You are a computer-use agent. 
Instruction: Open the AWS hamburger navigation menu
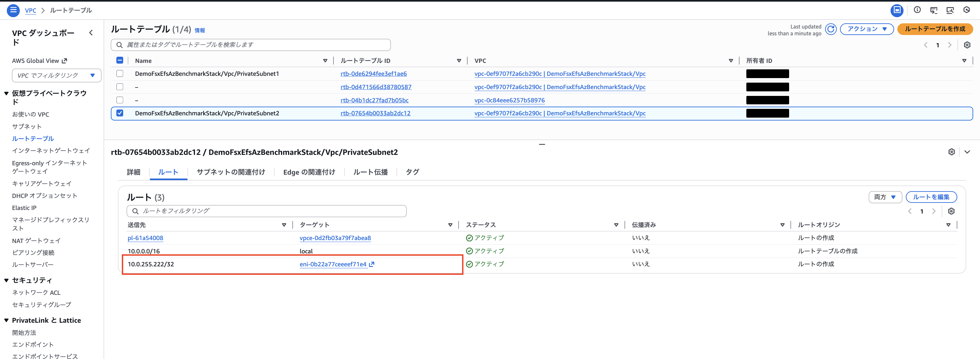tap(13, 10)
